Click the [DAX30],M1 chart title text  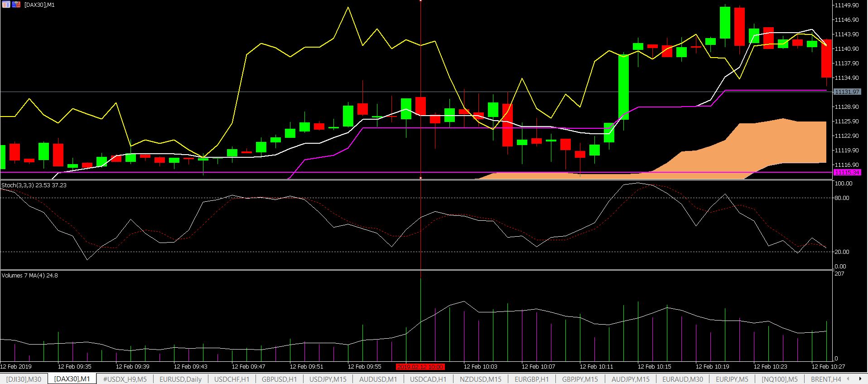click(x=39, y=5)
